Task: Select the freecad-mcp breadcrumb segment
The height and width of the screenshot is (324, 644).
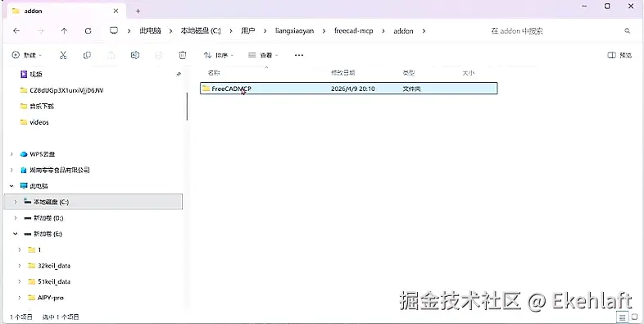Action: coord(354,31)
